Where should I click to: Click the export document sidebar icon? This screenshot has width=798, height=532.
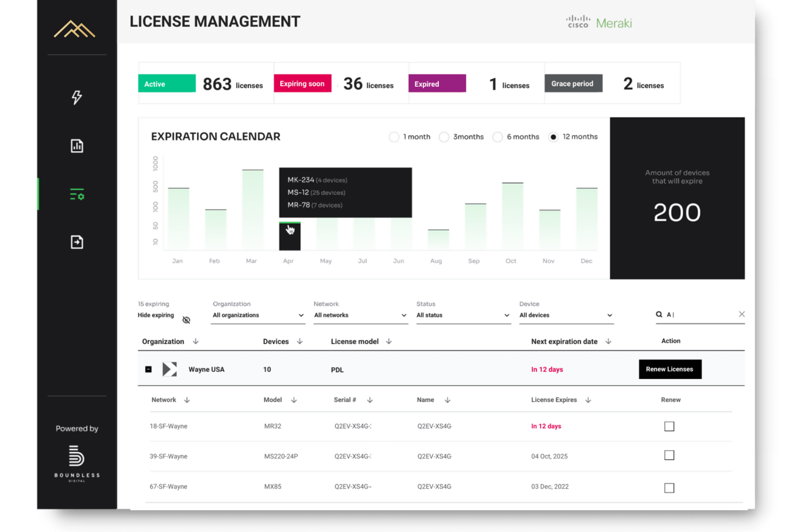click(x=77, y=242)
